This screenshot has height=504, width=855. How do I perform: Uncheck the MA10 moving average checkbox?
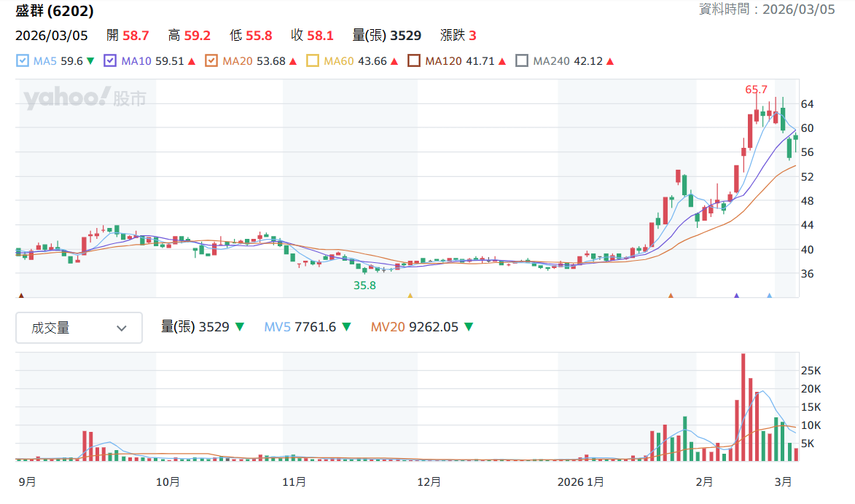click(110, 60)
